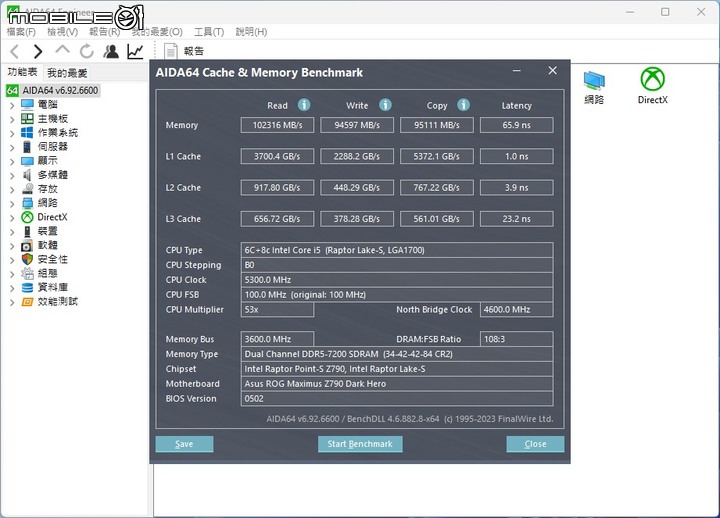Click the 報告 report document icon
Image resolution: width=720 pixels, height=518 pixels.
171,51
